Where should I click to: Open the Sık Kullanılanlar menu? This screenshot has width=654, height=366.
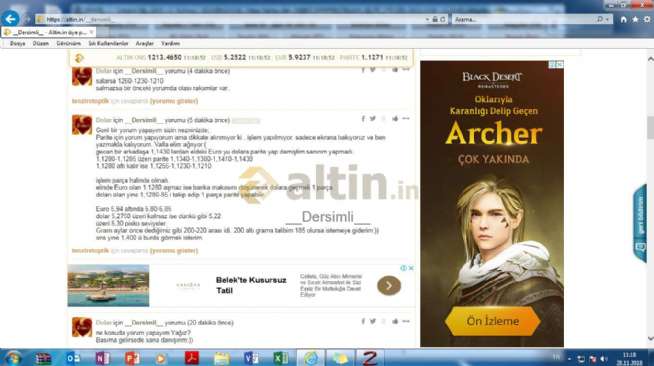pos(108,43)
